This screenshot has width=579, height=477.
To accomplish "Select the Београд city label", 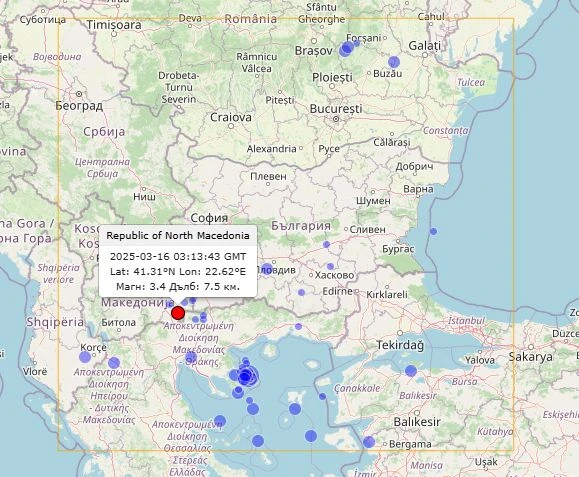I will 79,106.
